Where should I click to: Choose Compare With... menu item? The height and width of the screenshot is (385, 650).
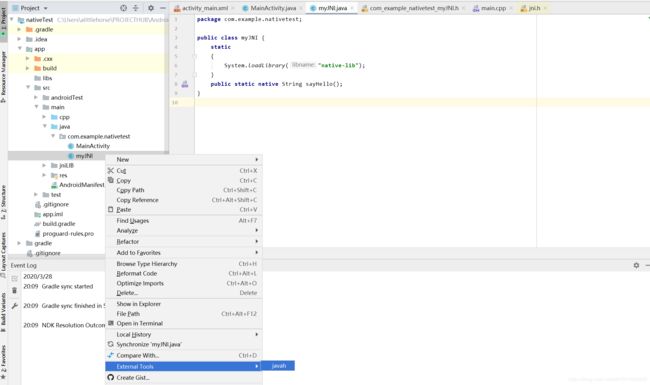point(184,356)
